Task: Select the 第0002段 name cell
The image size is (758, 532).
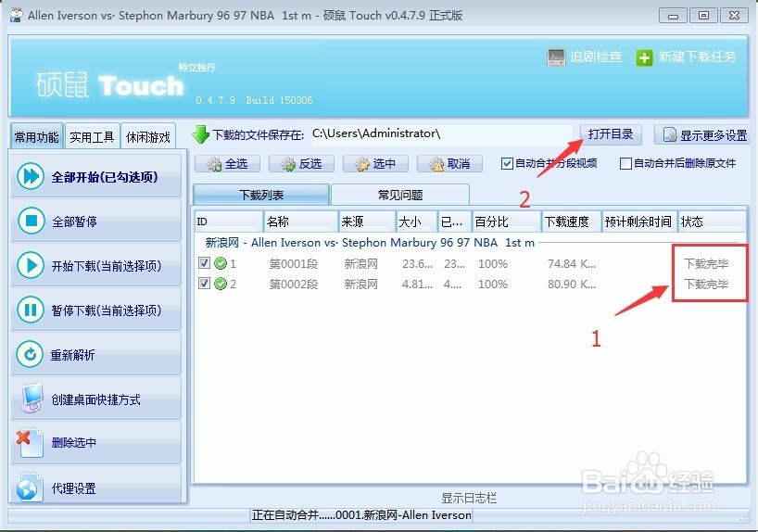Action: [x=294, y=285]
